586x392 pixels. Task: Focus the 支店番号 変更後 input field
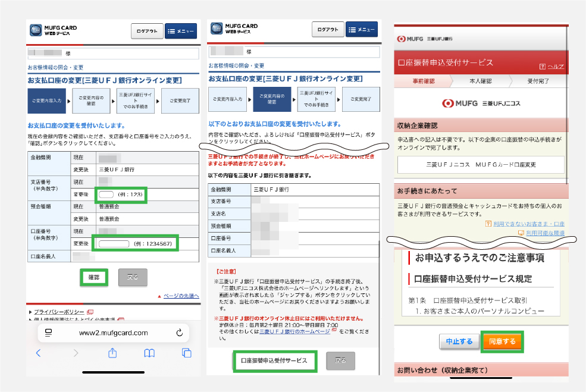point(106,195)
